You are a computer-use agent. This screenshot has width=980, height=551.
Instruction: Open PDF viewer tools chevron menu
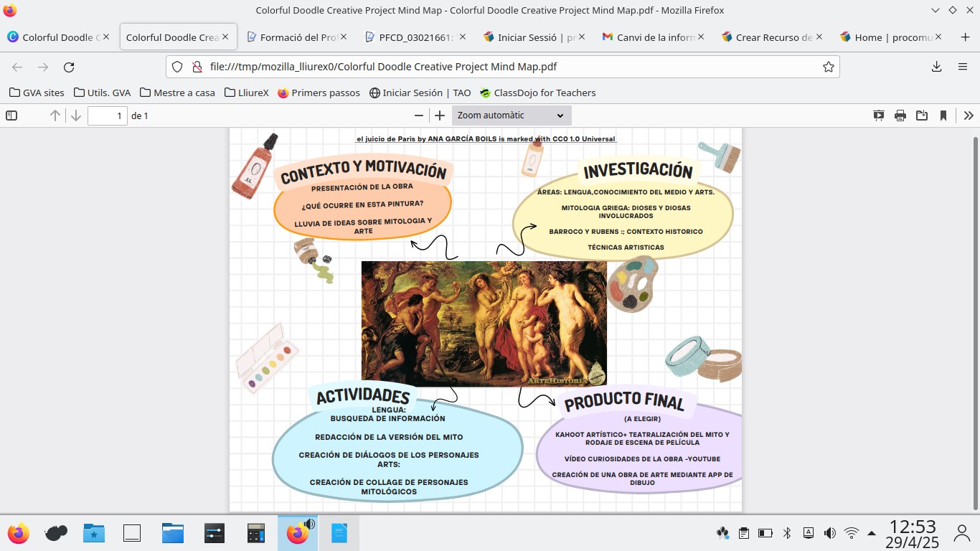(x=969, y=116)
